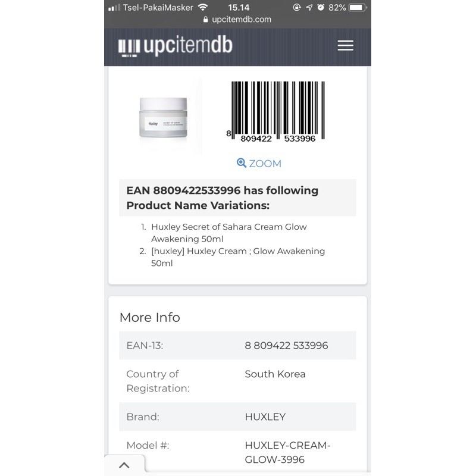Select first name variation Huxley Secret of Sahara
This screenshot has height=476, width=476.
[229, 233]
